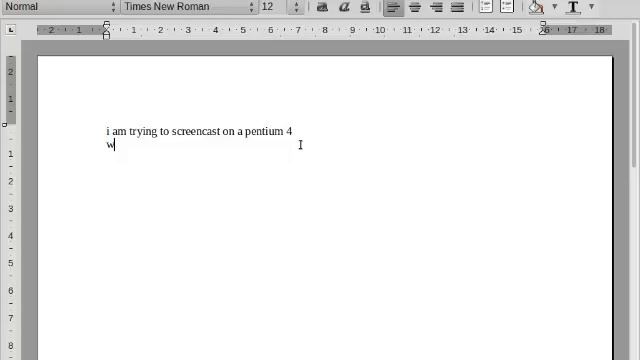Image resolution: width=640 pixels, height=360 pixels.
Task: Place the cursor after the letter "w" on the second line
Action: coord(115,145)
